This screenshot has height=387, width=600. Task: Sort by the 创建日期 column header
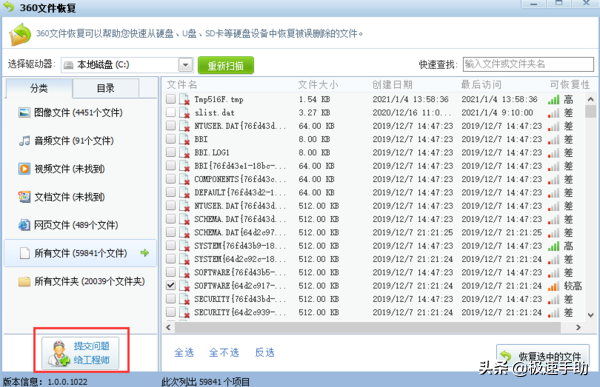[x=392, y=85]
